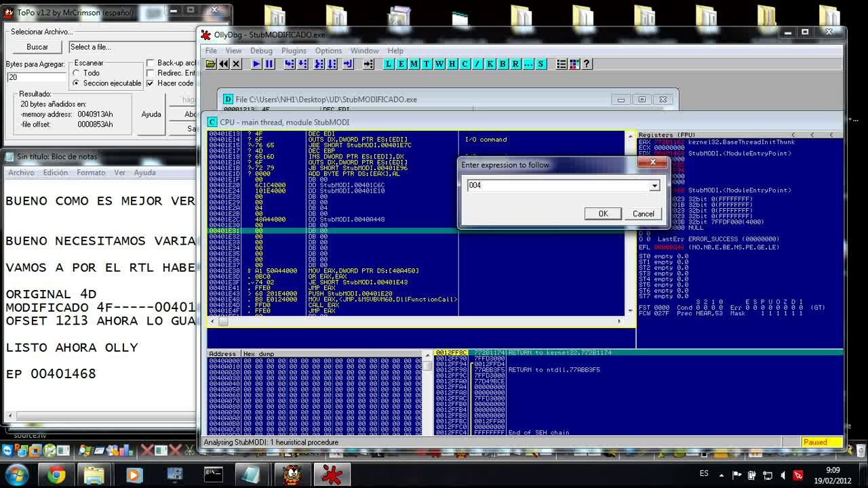Open the View menu in OllyDbg

point(233,51)
